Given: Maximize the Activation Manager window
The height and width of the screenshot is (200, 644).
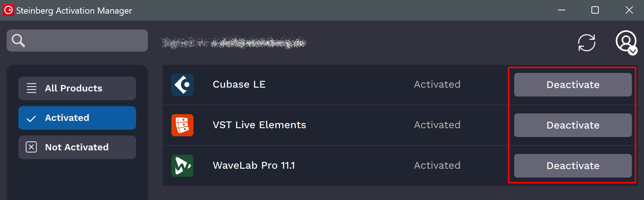Looking at the screenshot, I should click(595, 10).
